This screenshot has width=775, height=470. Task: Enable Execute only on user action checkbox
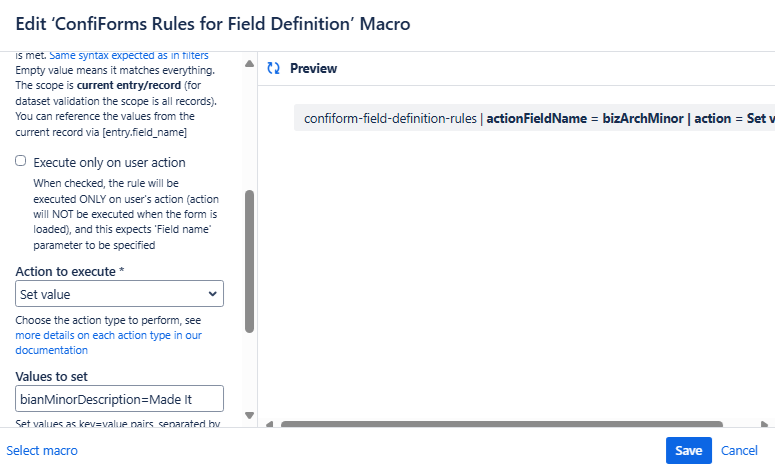pyautogui.click(x=20, y=161)
